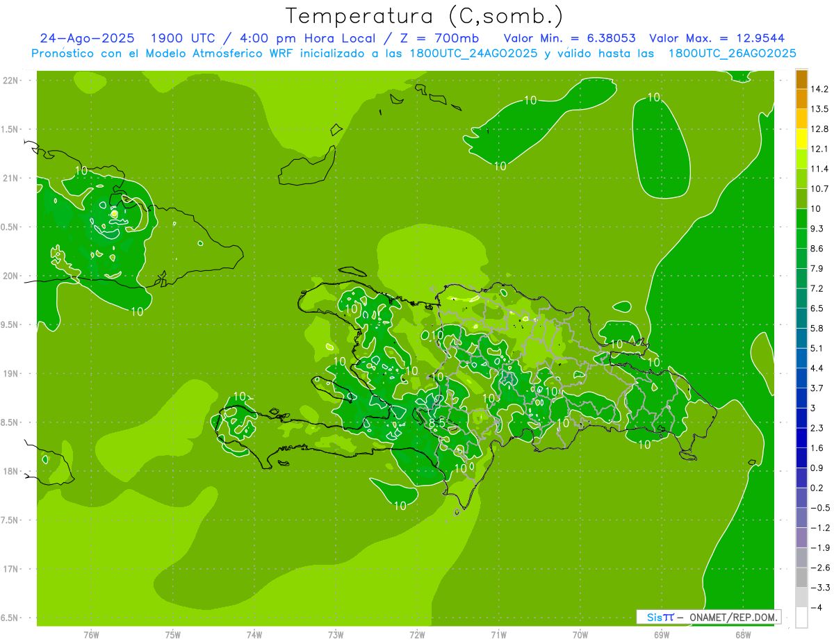The image size is (834, 644).
Task: Click the title "Temperatura (C,somb.)"
Action: coord(424,16)
